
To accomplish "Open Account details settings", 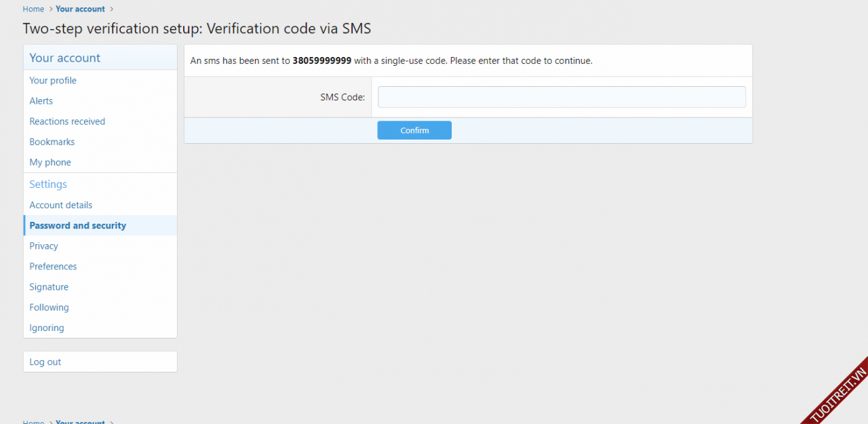I will point(61,205).
